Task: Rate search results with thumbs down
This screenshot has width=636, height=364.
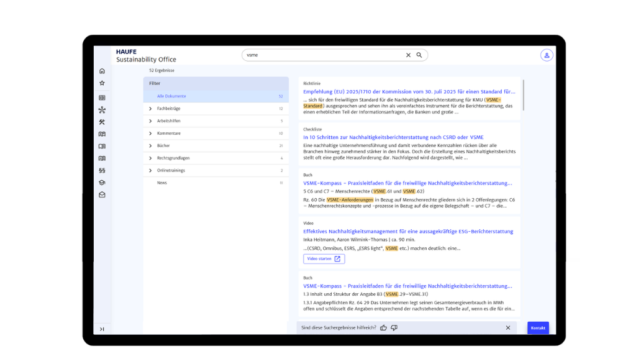Action: (394, 327)
